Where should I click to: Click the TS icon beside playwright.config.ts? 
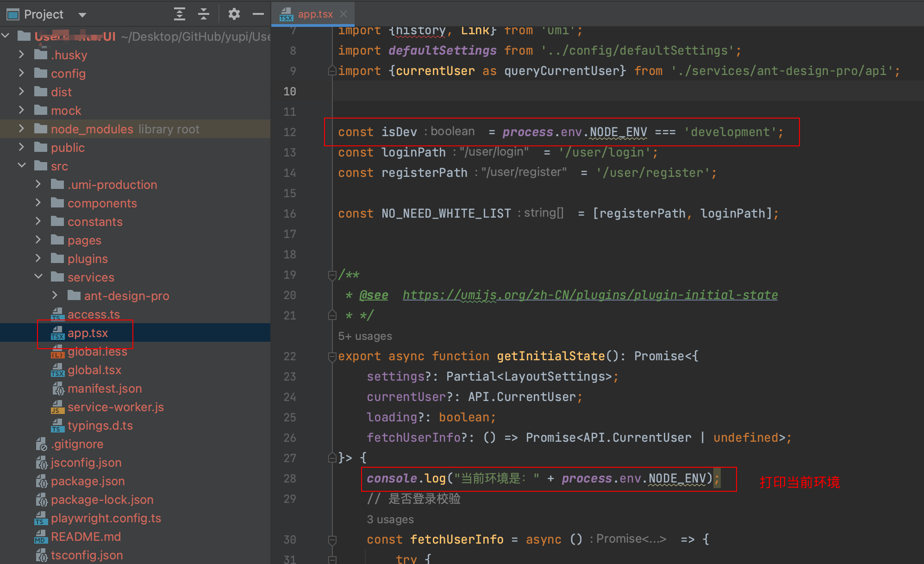coord(41,518)
